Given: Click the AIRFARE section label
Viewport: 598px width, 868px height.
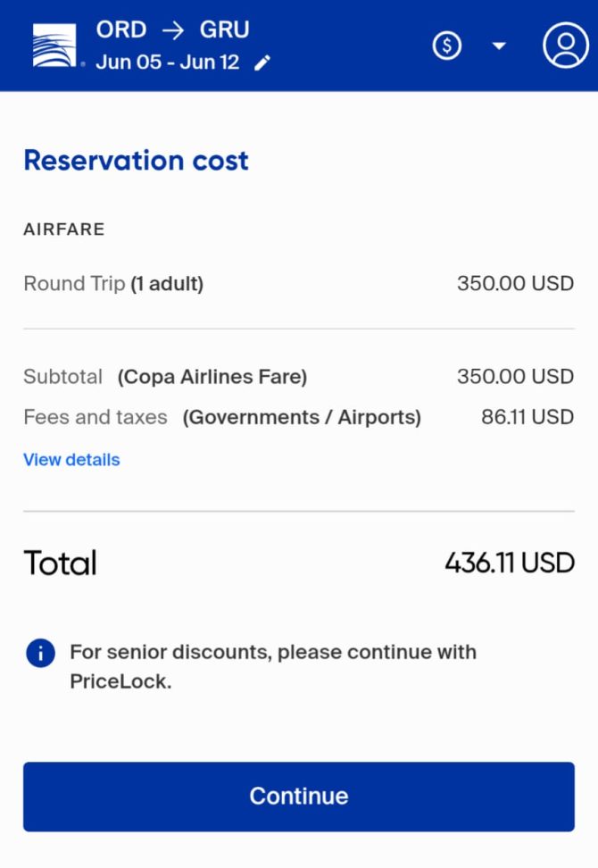Looking at the screenshot, I should 64,230.
